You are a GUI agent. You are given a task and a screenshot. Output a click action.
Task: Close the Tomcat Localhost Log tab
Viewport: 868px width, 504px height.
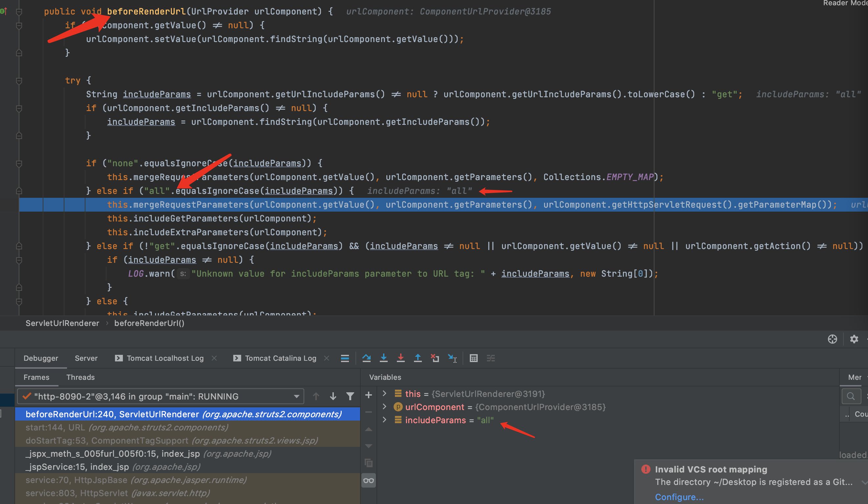tap(214, 358)
